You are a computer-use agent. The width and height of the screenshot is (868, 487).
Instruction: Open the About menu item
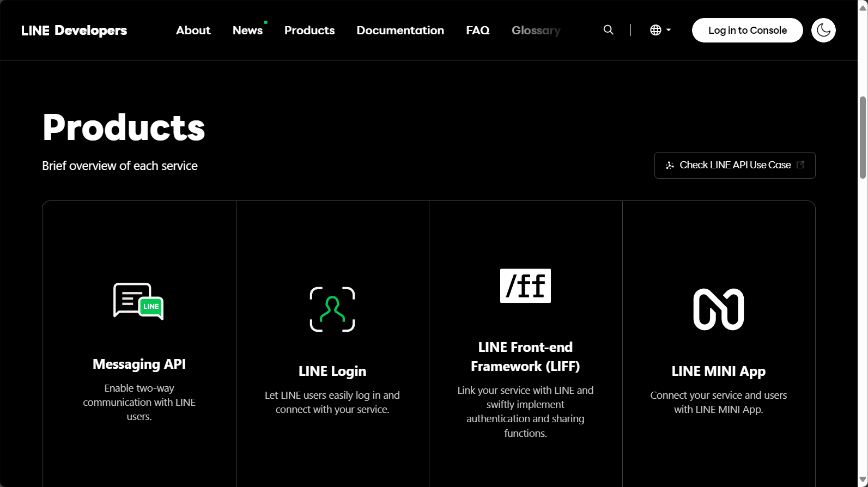click(193, 31)
